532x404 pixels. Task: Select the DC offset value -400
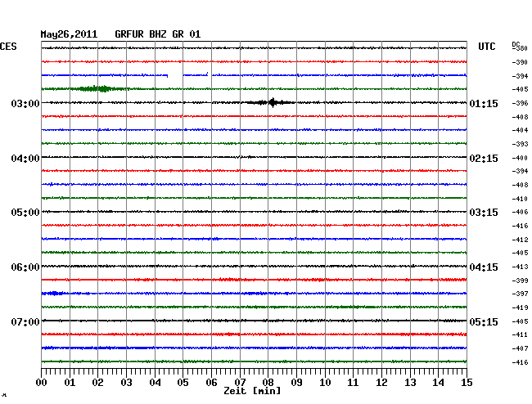coord(520,158)
